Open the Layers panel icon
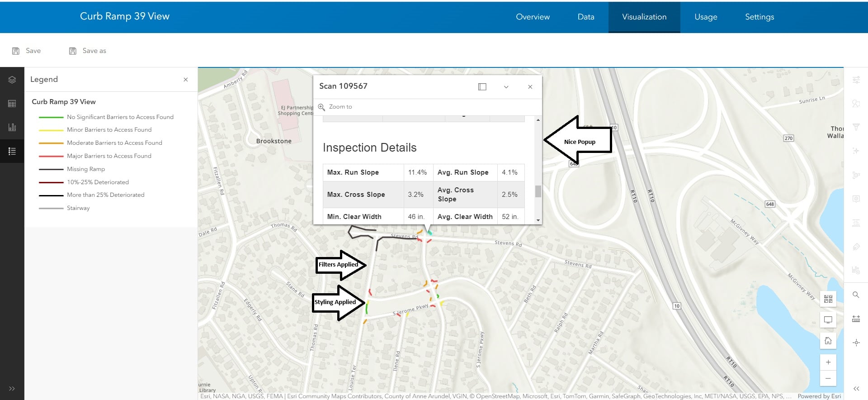This screenshot has height=400, width=868. (12, 80)
